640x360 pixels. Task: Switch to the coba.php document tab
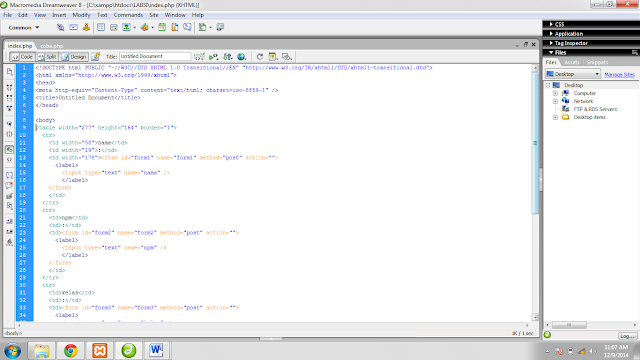pos(51,46)
